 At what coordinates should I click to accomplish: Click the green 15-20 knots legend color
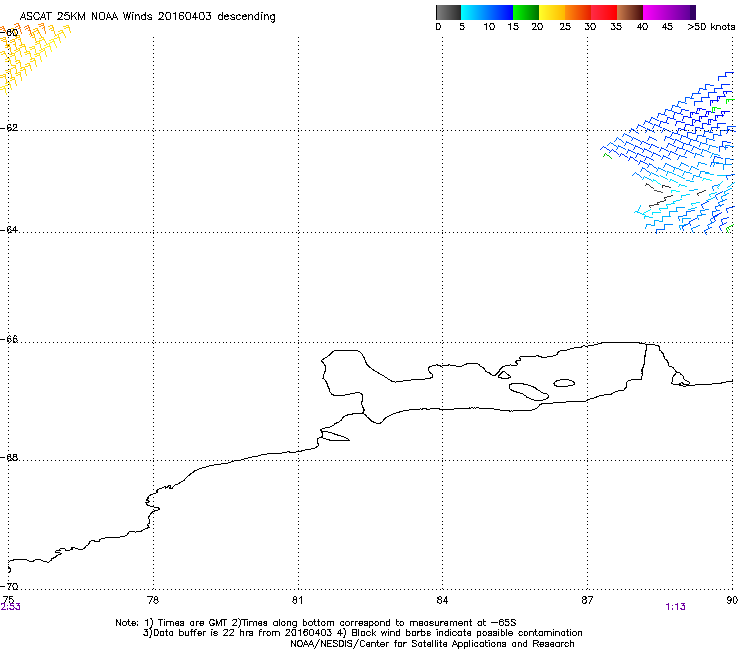tap(526, 12)
